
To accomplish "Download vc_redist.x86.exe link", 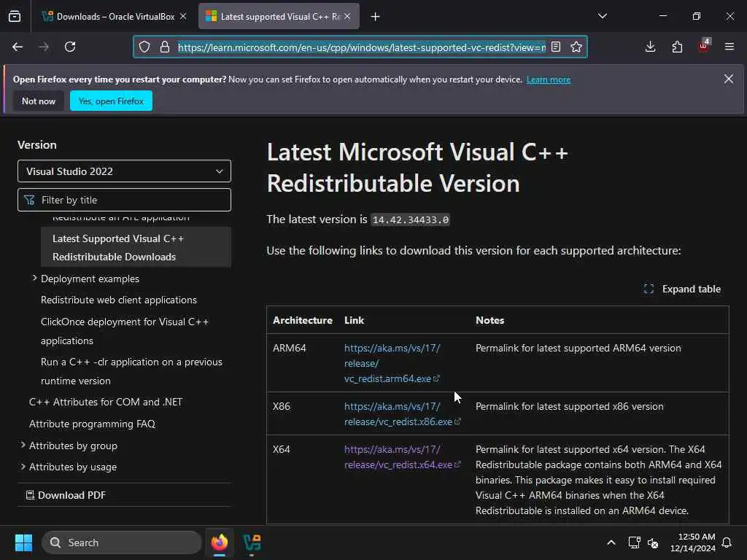I will tap(402, 414).
